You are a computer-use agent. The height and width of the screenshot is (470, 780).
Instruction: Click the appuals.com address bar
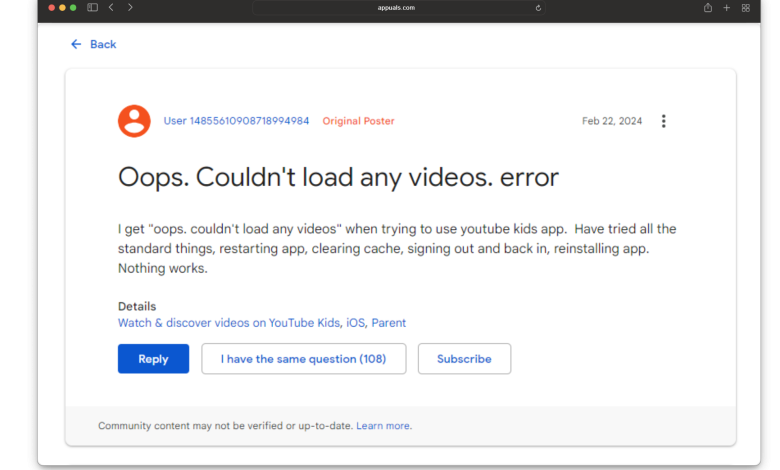[396, 7]
